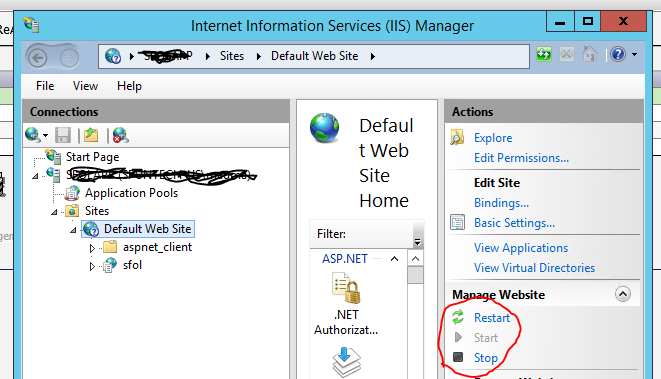Click the black Stop square icon
Image resolution: width=661 pixels, height=379 pixels.
coord(458,357)
